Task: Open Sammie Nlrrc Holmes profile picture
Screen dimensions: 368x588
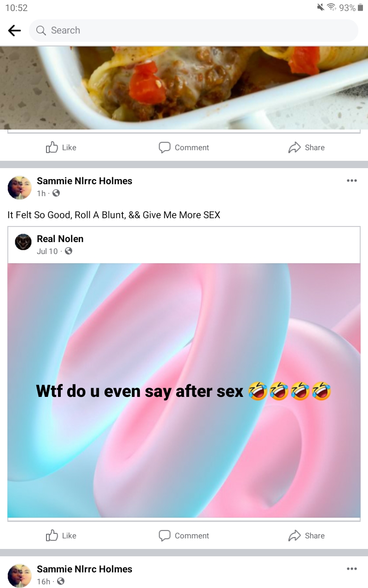Action: [x=20, y=187]
